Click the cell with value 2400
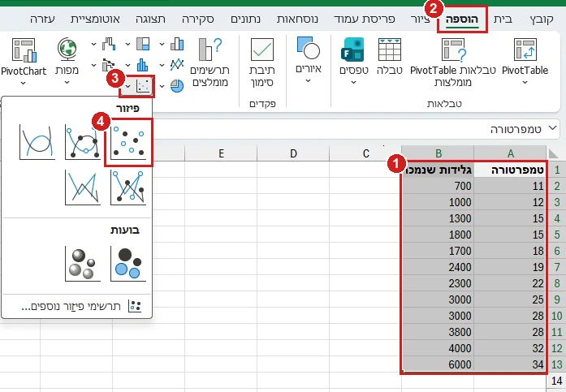Screen dimensions: 566x392 pyautogui.click(x=438, y=267)
